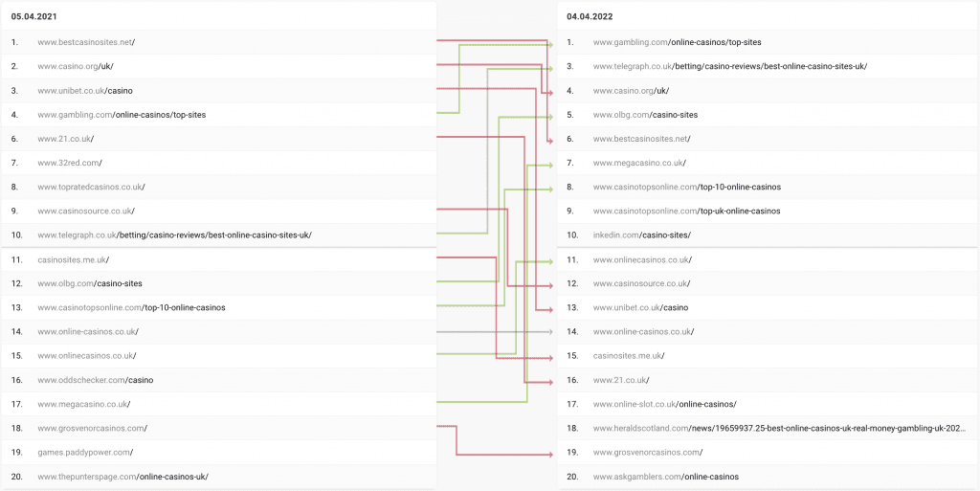The height and width of the screenshot is (491, 980).
Task: Open www.topratedcasinos.co.uk row
Action: 219,187
